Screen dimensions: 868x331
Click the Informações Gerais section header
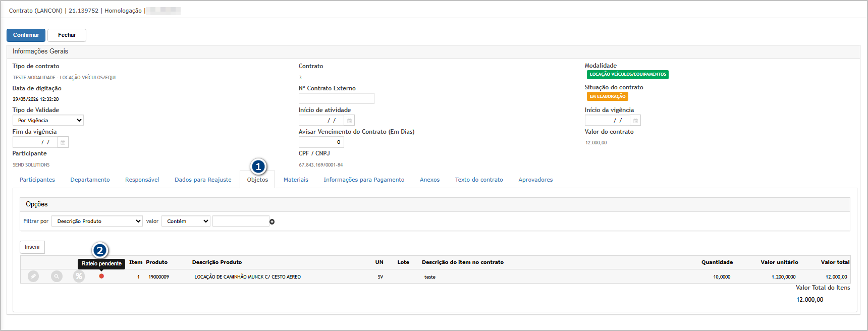(433, 51)
